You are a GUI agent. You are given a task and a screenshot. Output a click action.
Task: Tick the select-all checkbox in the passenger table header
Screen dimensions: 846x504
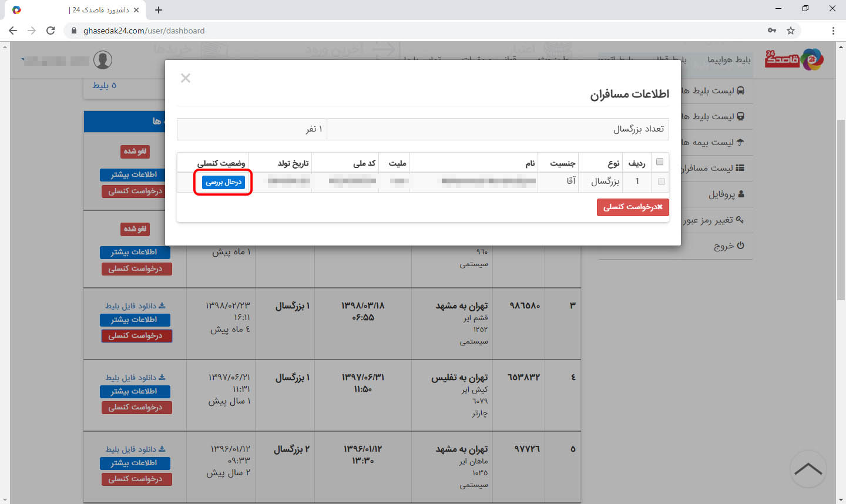click(660, 162)
